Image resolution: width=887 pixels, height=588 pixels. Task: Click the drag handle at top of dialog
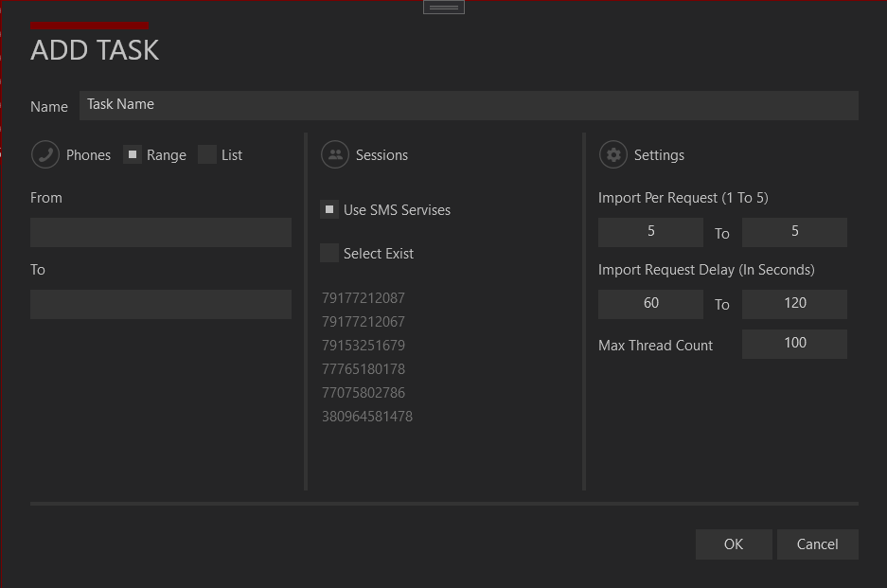point(443,7)
